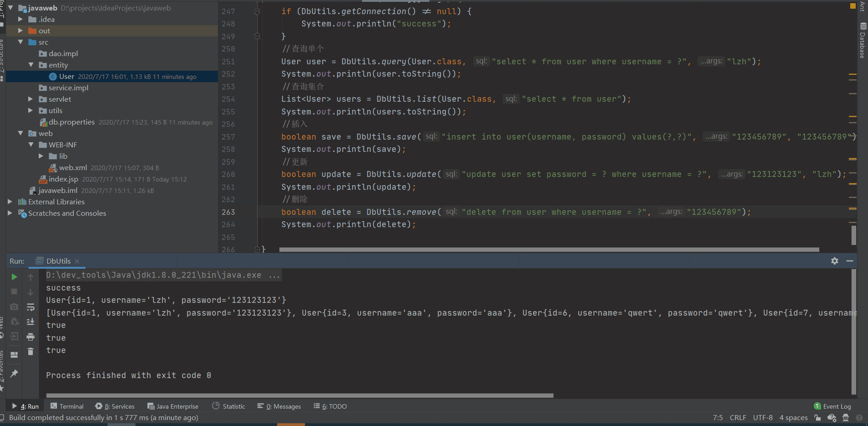Click the exclamation notification icon in status bar
The height and width of the screenshot is (426, 868).
click(x=859, y=418)
